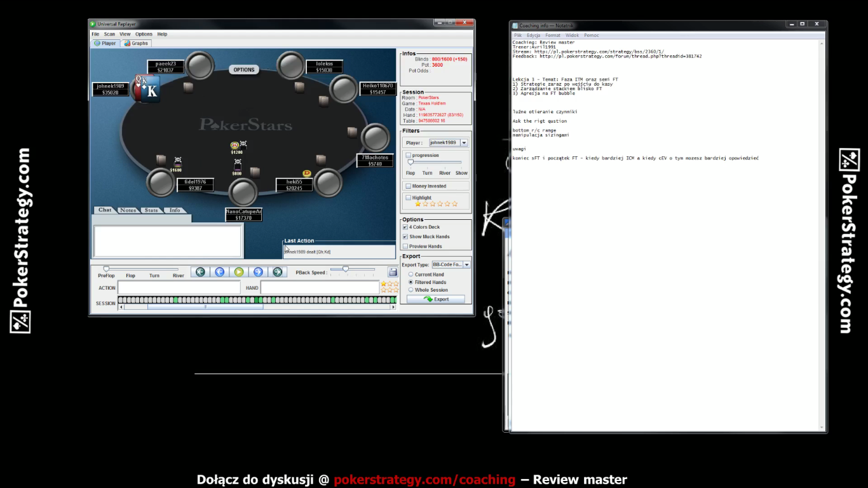This screenshot has width=868, height=488.
Task: Switch to the Graphs tab
Action: [x=136, y=43]
